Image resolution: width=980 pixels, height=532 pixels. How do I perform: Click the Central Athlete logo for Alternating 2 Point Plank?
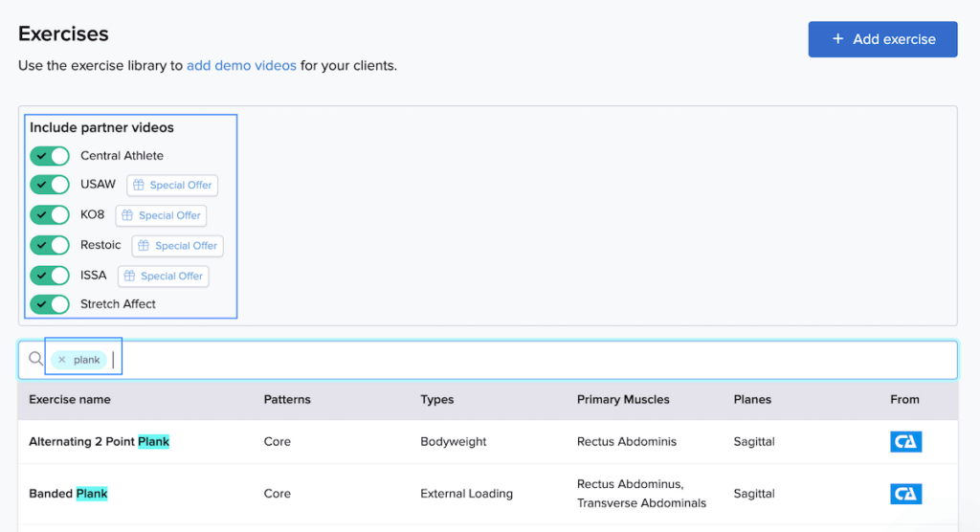[905, 442]
